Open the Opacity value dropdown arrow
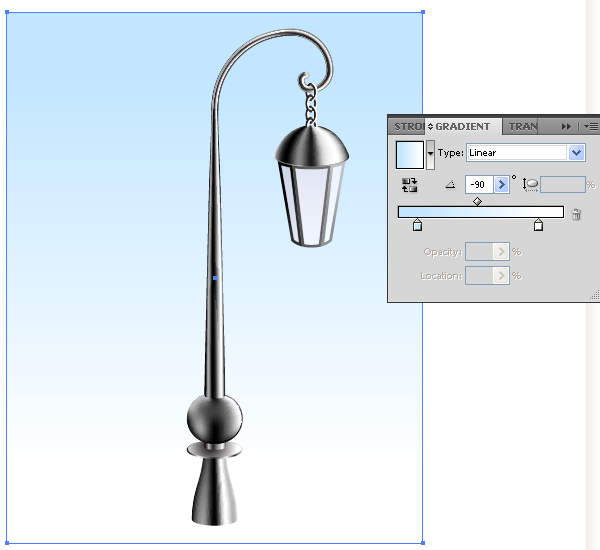 (x=501, y=251)
